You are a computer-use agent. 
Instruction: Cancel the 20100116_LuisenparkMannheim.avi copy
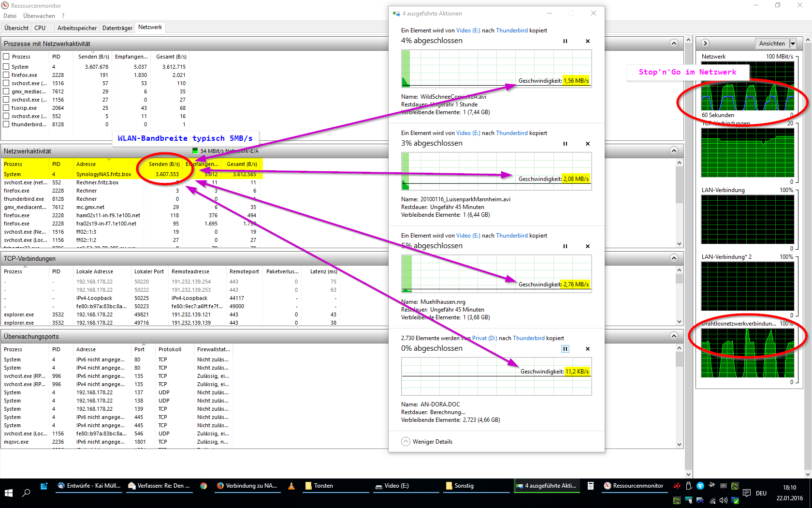point(588,144)
